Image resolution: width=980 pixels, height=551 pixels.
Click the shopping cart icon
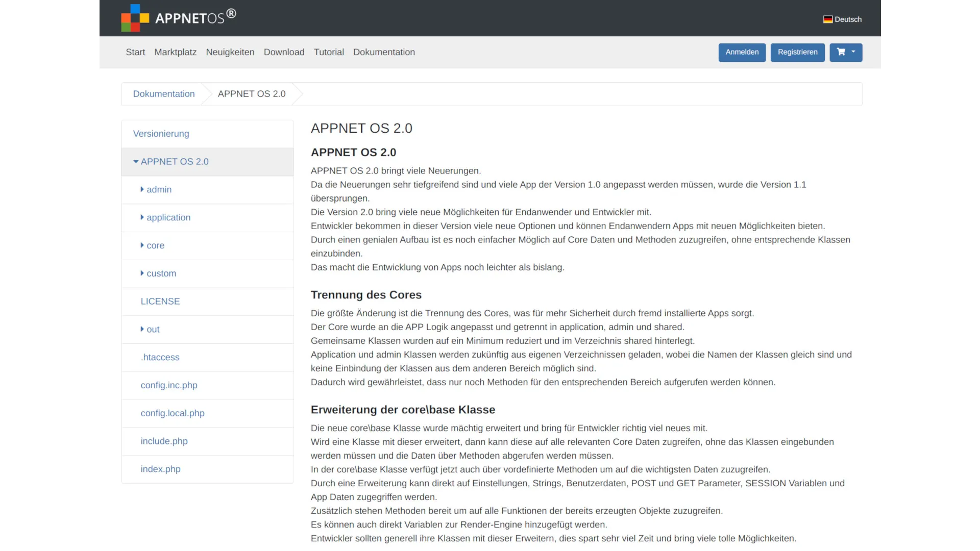[842, 52]
